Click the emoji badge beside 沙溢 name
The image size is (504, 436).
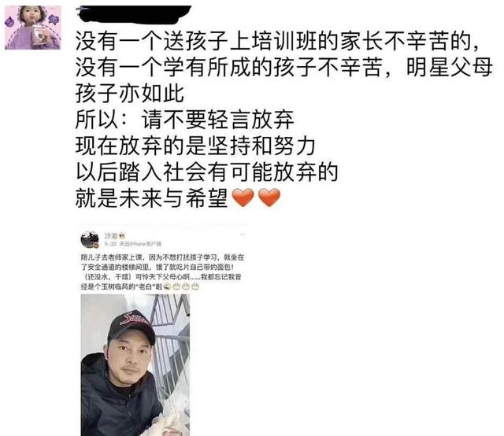coord(122,236)
